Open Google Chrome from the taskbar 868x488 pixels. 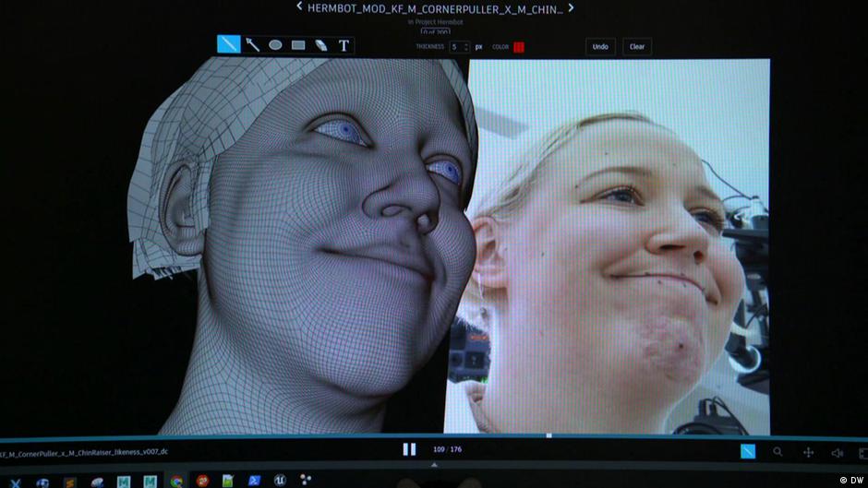[x=175, y=481]
